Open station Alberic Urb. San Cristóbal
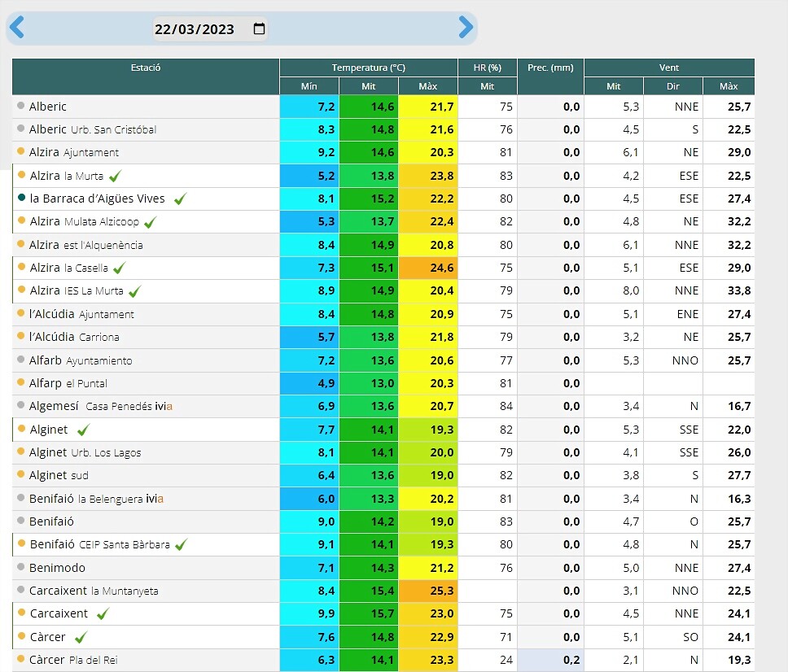 tap(93, 129)
